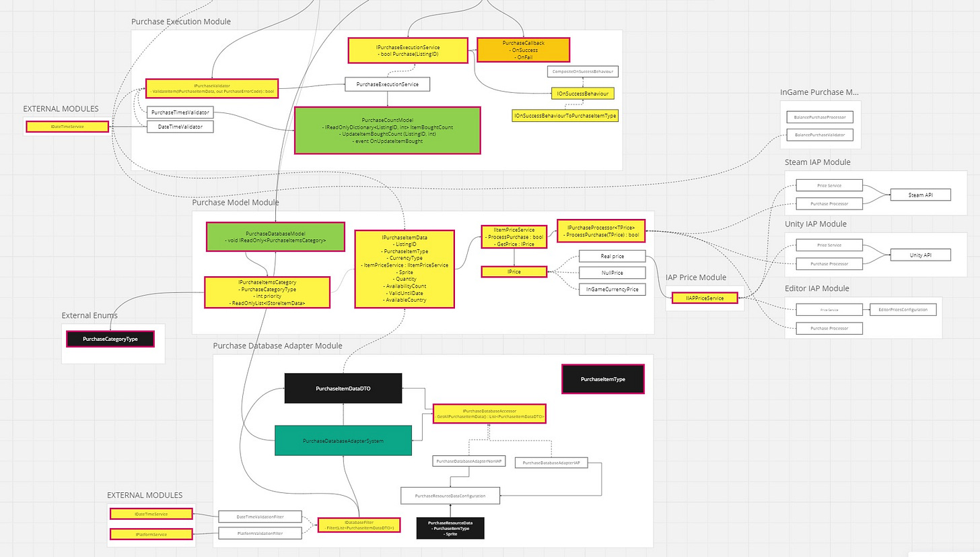This screenshot has width=980, height=557.
Task: Click Purchase Processor in Editor IAP Module
Action: tap(829, 329)
